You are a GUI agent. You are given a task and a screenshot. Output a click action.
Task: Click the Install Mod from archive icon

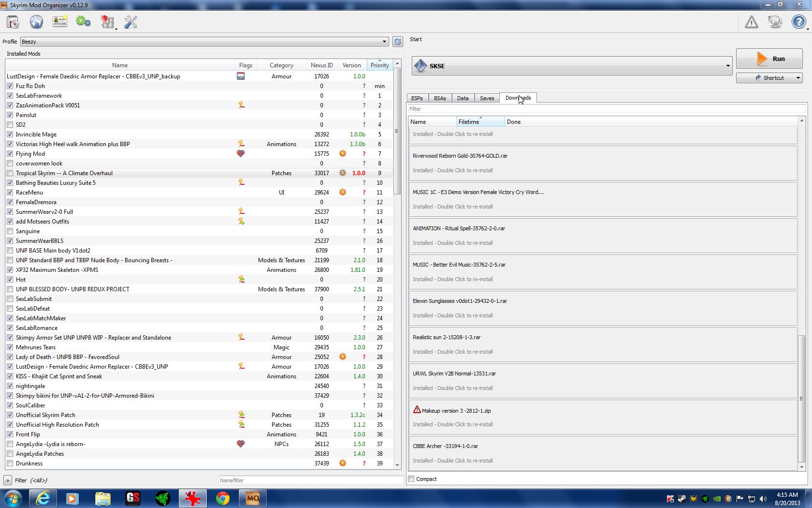click(x=13, y=22)
